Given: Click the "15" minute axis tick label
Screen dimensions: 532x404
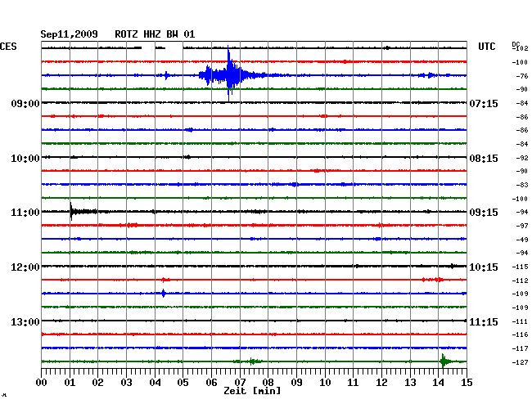Looking at the screenshot, I should pyautogui.click(x=467, y=383).
